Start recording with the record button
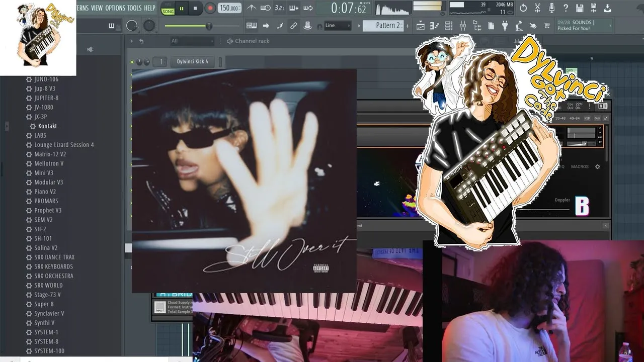The height and width of the screenshot is (362, 644). (x=210, y=9)
